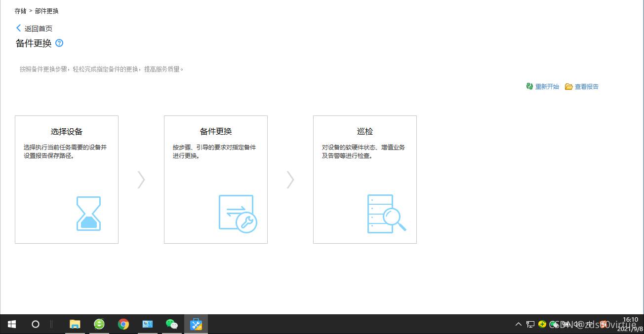
Task: Click the wrench replace icon in 备件更换 card
Action: click(238, 214)
